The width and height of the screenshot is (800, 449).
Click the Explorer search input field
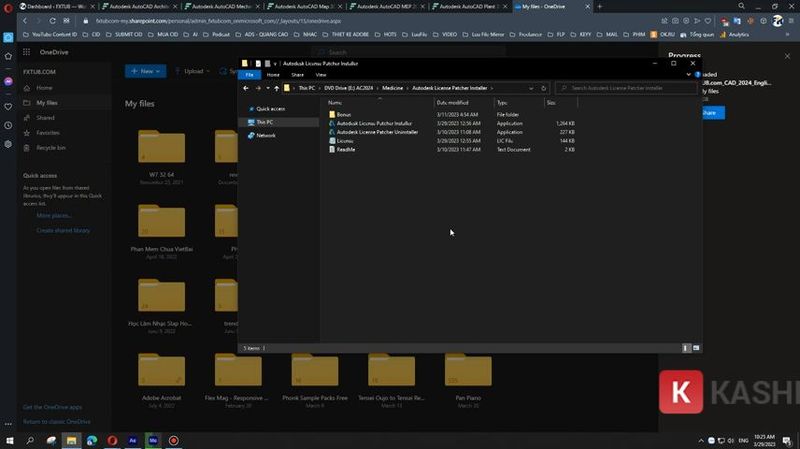(x=625, y=88)
